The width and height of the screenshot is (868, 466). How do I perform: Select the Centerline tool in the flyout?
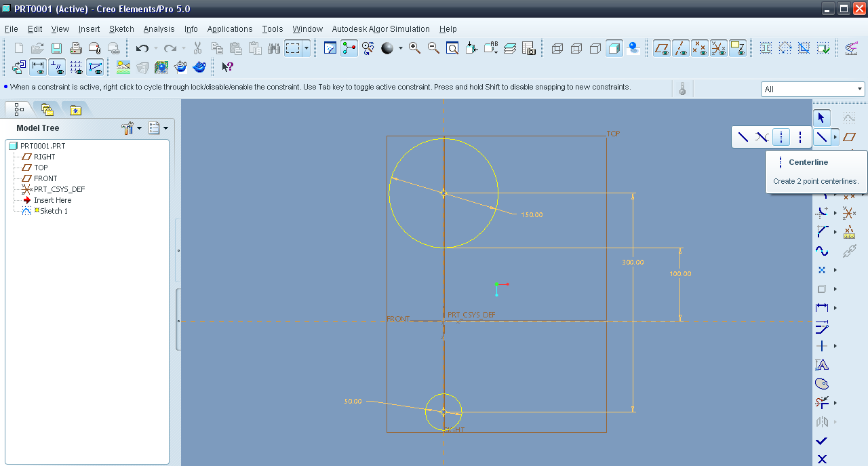pyautogui.click(x=781, y=137)
